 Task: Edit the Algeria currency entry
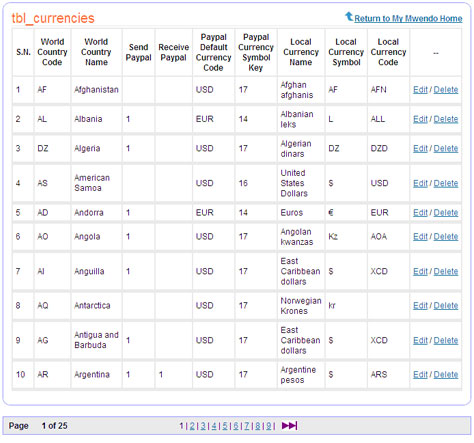click(x=420, y=148)
